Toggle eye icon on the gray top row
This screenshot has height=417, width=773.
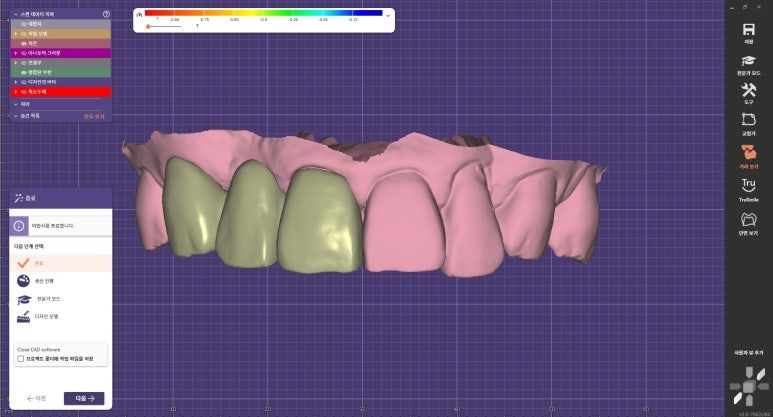coord(24,24)
